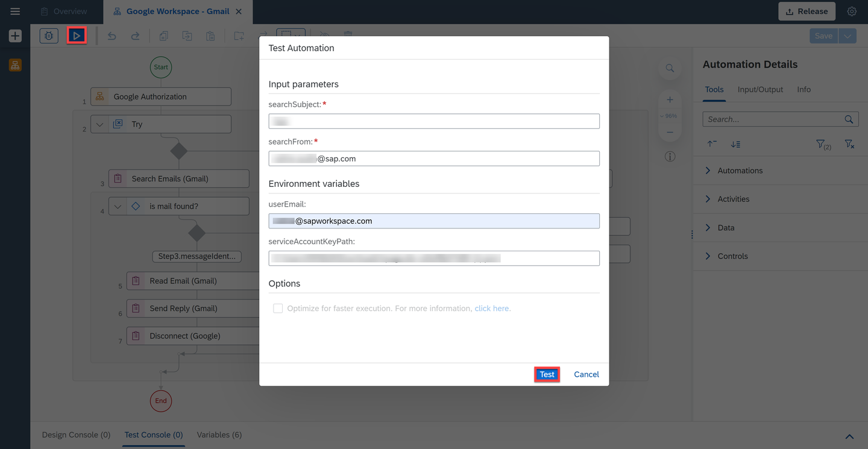Image resolution: width=868 pixels, height=449 pixels.
Task: Switch to the Overview tab
Action: click(63, 11)
